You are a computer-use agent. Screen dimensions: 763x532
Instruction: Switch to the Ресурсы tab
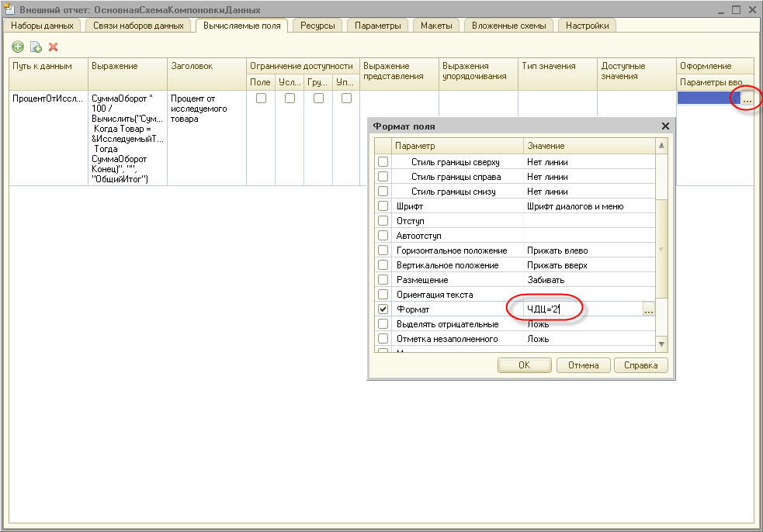pos(318,26)
